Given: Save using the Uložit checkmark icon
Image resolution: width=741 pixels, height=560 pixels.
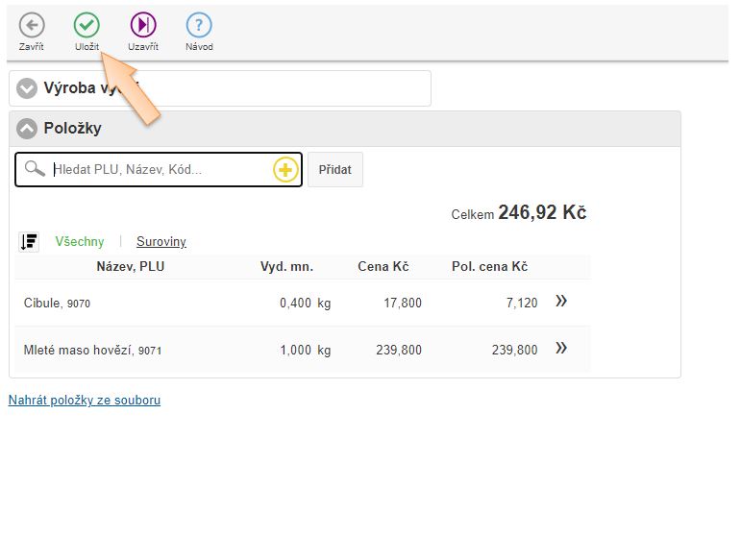Looking at the screenshot, I should coord(86,26).
